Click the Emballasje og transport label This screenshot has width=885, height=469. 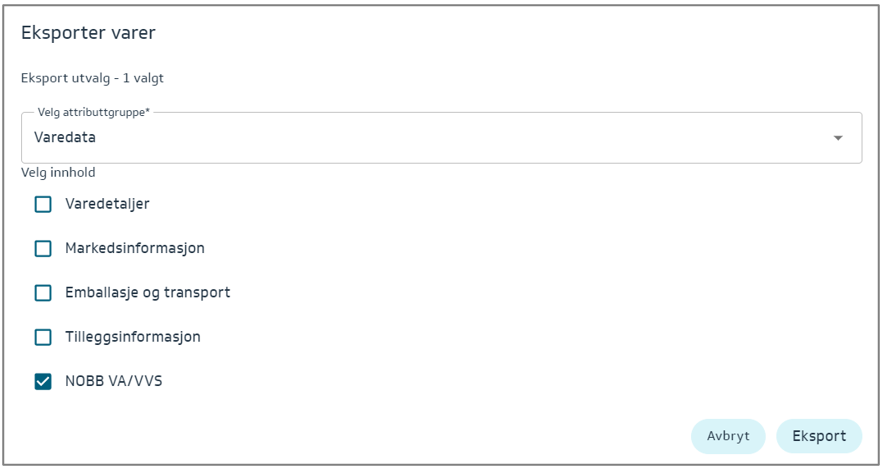tap(147, 293)
